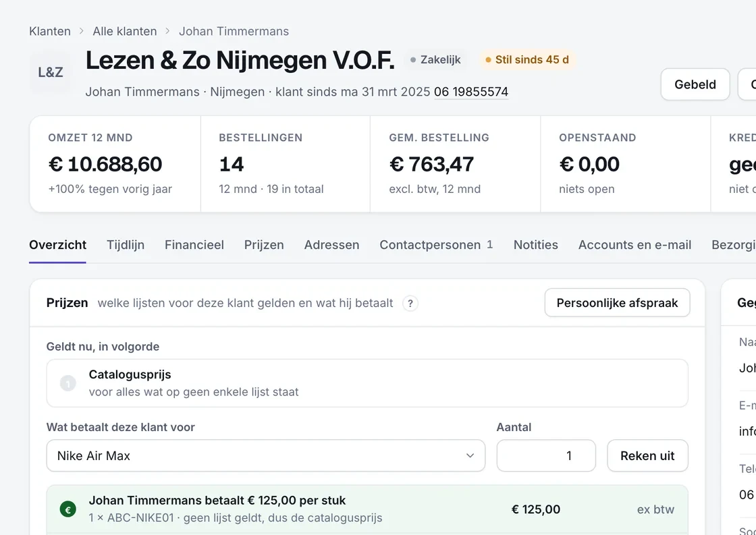
Task: Go to Alle klanten in the breadcrumb
Action: pos(125,31)
